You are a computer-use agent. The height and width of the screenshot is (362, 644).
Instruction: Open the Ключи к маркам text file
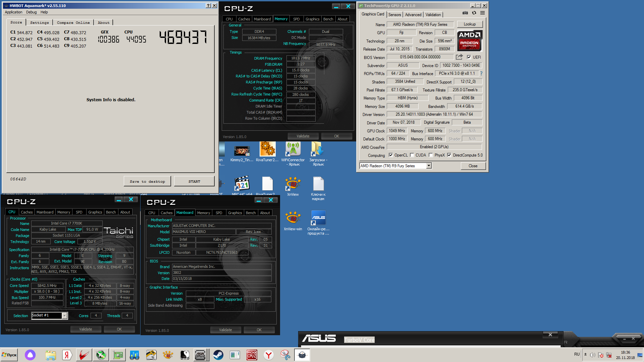point(318,188)
